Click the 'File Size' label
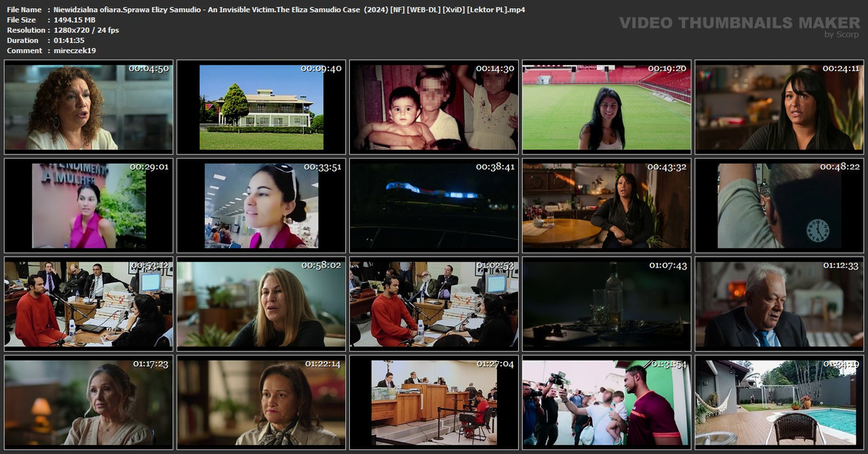This screenshot has height=454, width=868. coord(21,20)
